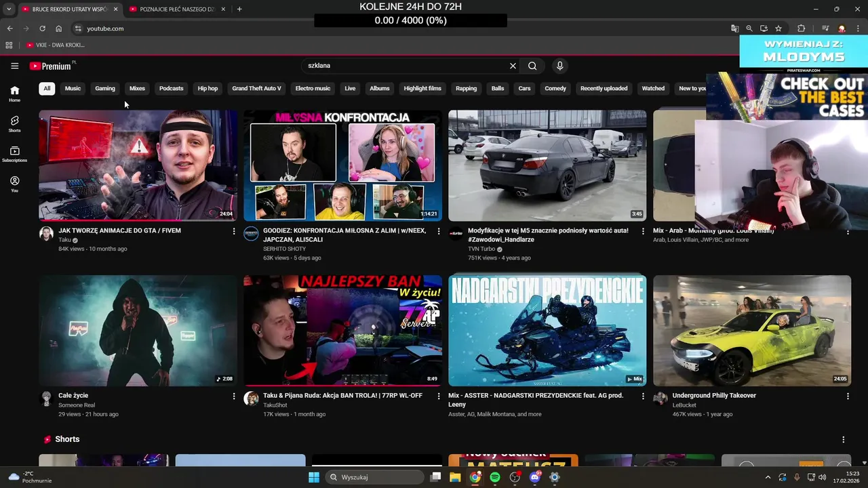Open Someone Real channel link
This screenshot has width=868, height=488.
pyautogui.click(x=77, y=405)
